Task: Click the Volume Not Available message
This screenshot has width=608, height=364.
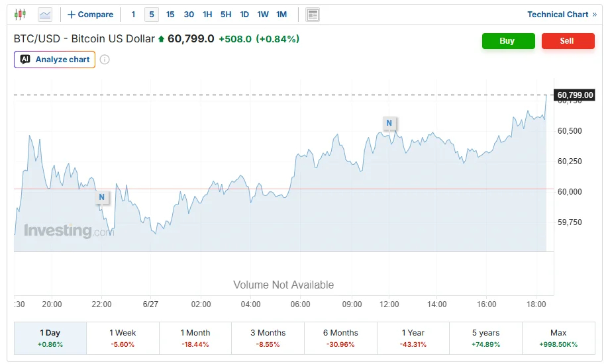Action: click(283, 285)
